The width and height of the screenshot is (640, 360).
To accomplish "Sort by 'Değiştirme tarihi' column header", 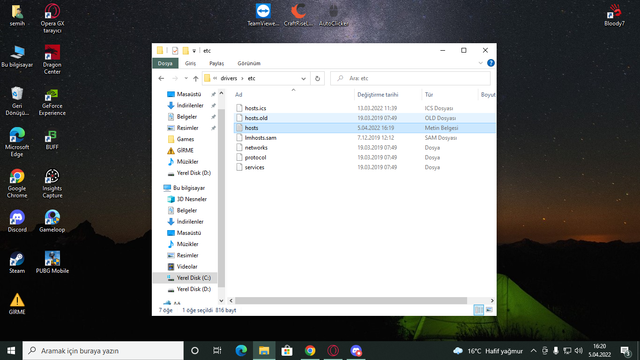I will [378, 95].
